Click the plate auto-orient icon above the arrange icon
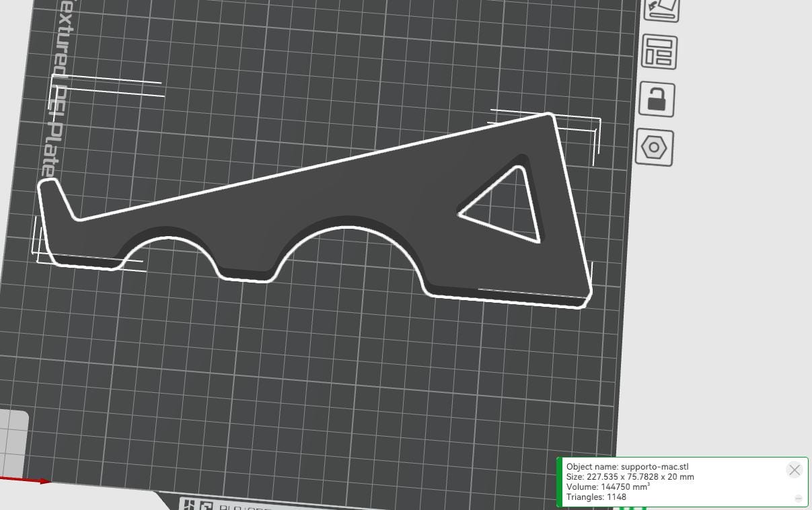The image size is (812, 510). coord(662,9)
